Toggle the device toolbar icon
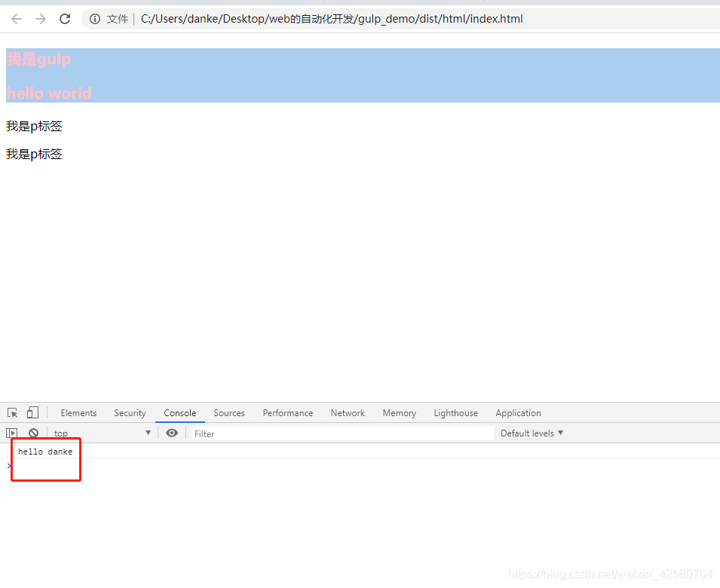The height and width of the screenshot is (588, 720). 32,412
